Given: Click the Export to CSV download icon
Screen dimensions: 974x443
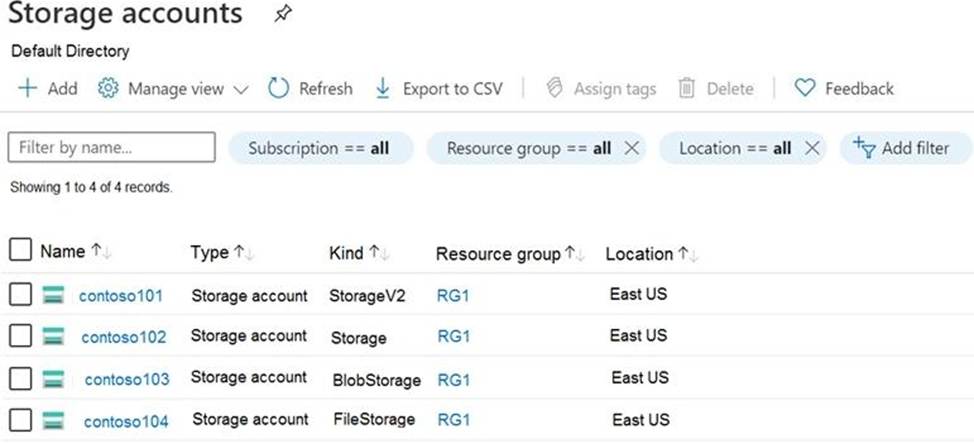Looking at the screenshot, I should pos(382,88).
